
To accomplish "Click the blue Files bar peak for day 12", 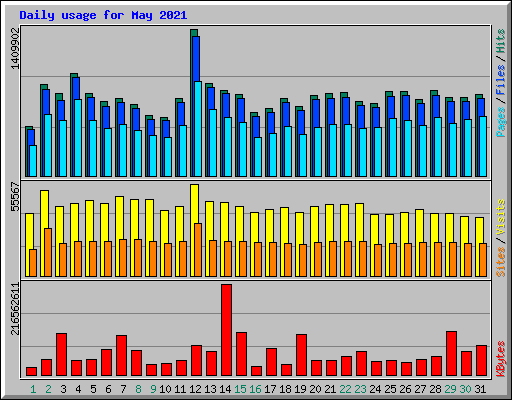I will click(196, 59).
